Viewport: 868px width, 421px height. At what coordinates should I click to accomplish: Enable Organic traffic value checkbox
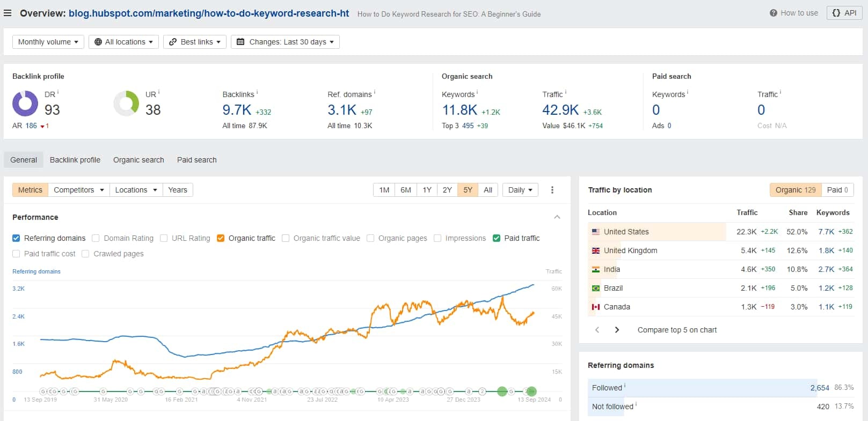286,238
